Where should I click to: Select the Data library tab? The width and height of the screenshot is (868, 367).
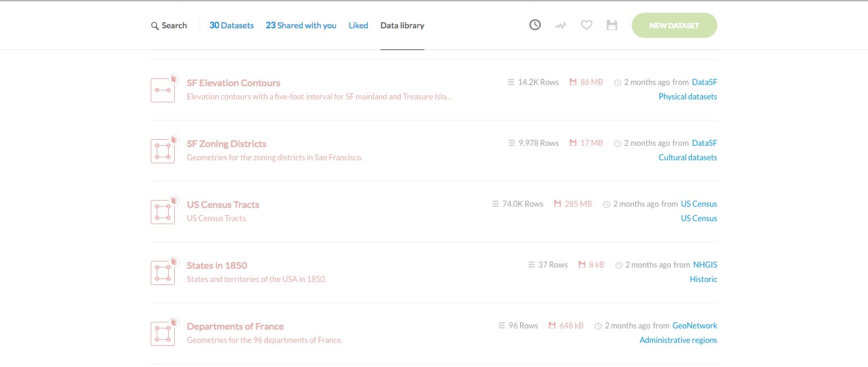pos(402,25)
